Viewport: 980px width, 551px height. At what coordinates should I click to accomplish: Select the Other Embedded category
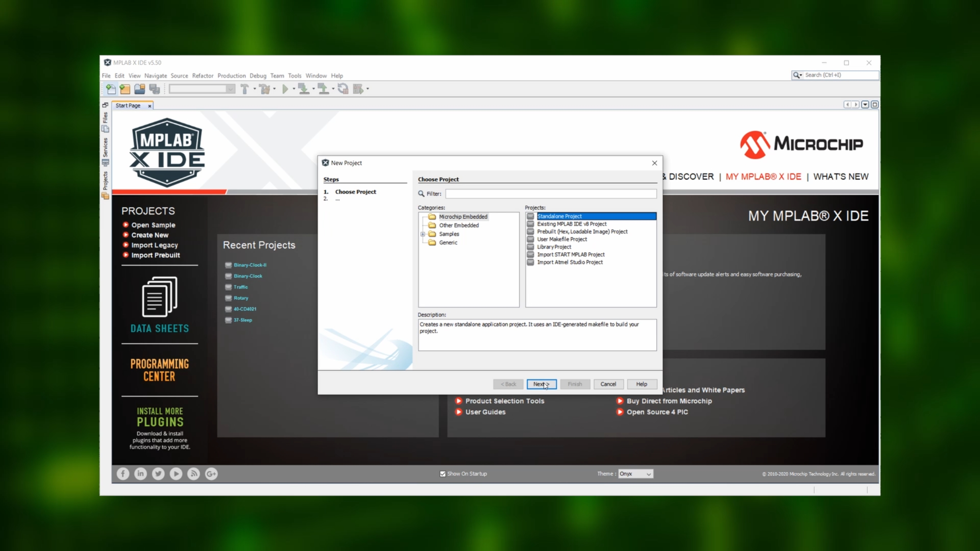pyautogui.click(x=459, y=225)
